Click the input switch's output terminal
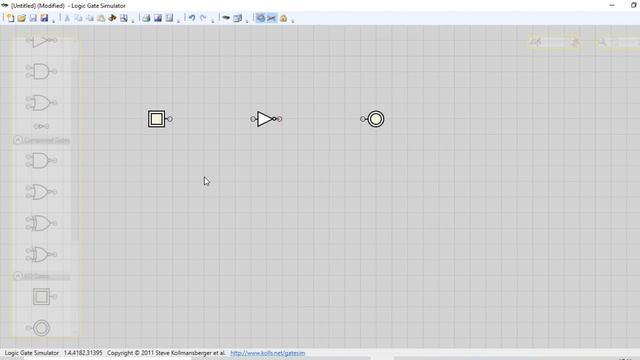Image resolution: width=640 pixels, height=360 pixels. click(170, 119)
